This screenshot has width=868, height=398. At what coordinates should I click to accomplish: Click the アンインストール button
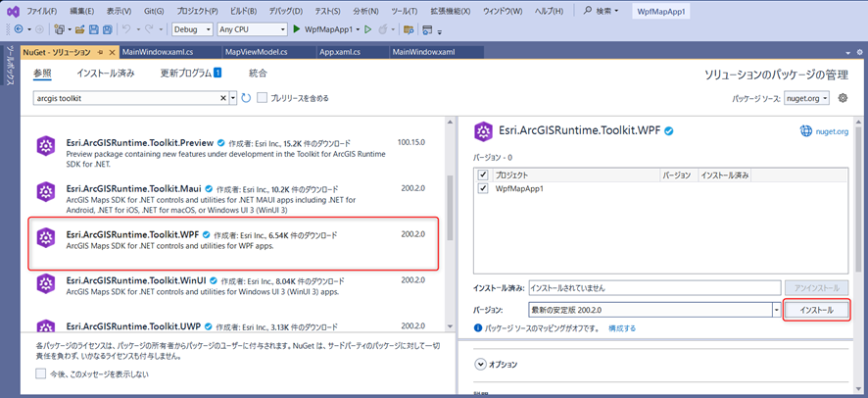(816, 288)
